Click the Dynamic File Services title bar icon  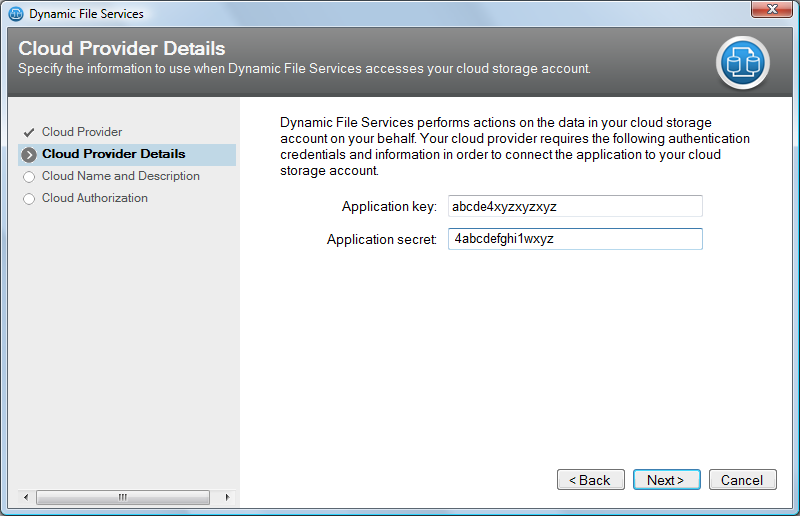coord(15,14)
